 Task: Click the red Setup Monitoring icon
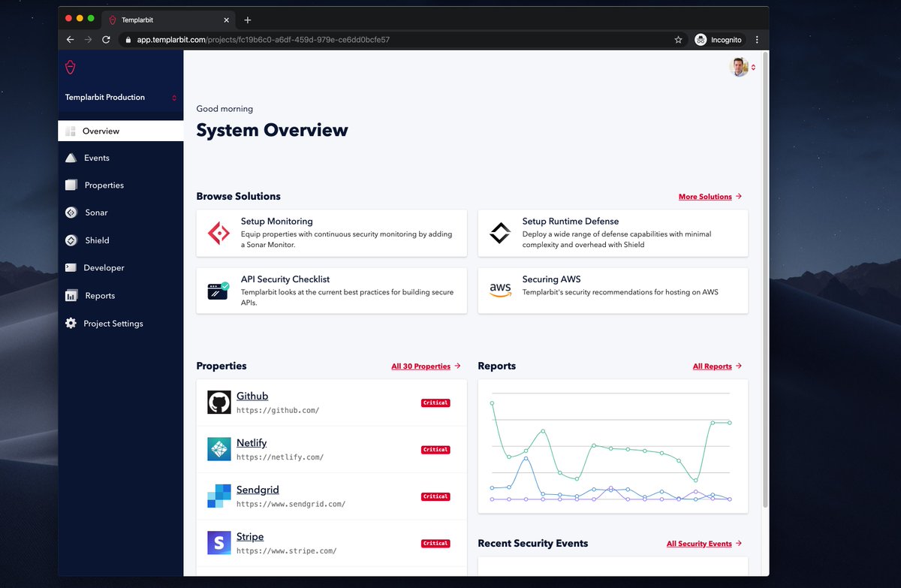(218, 234)
